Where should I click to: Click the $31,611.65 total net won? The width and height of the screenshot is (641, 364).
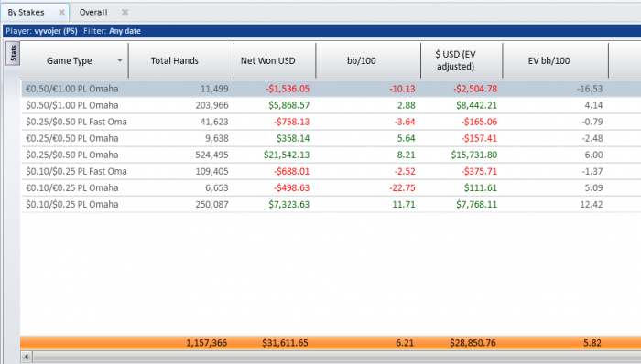285,343
